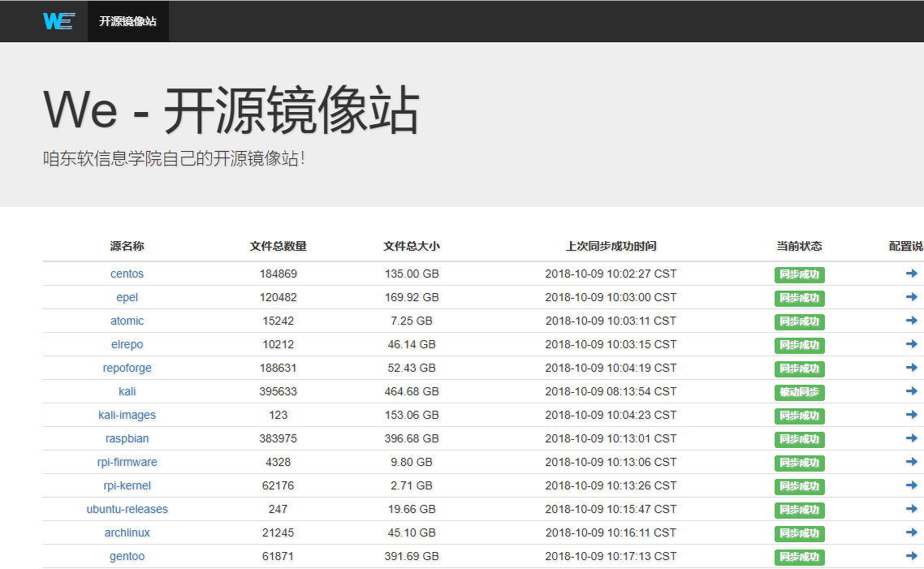The height and width of the screenshot is (569, 924).
Task: Click the 同步成功 badge in gentoo row
Action: [x=799, y=557]
